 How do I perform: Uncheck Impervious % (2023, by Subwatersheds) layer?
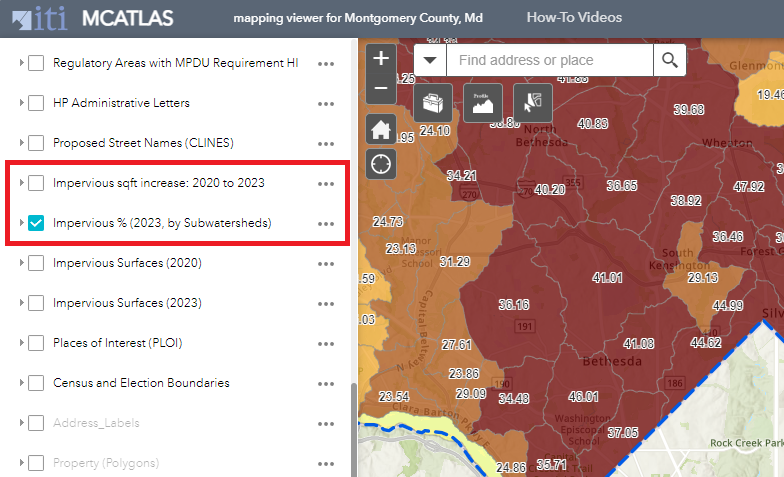tap(36, 223)
